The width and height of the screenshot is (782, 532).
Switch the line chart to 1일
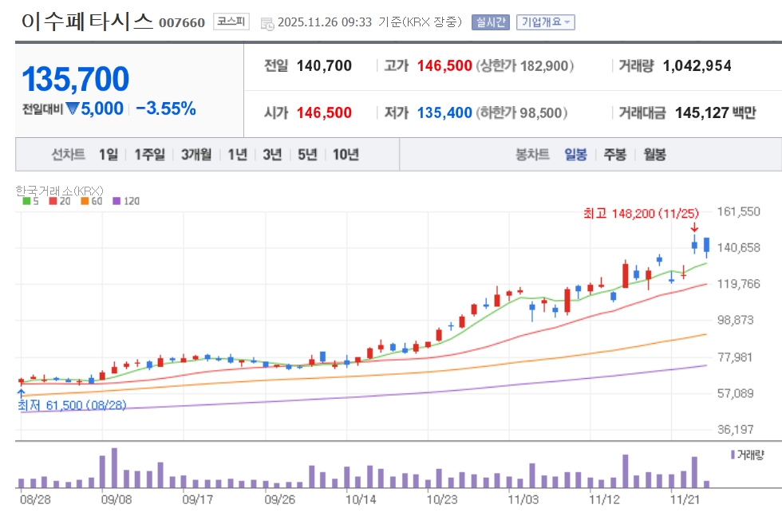109,155
